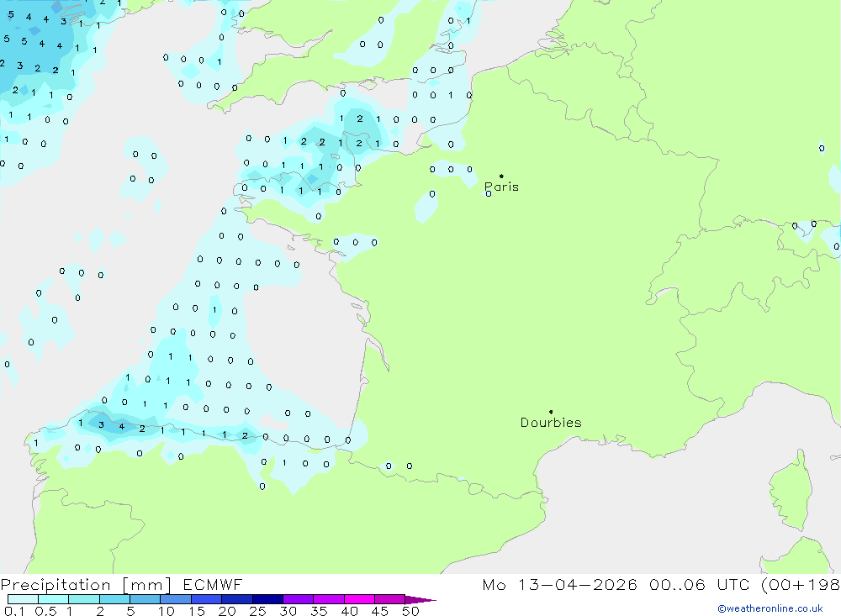Click the legend value label 20
This screenshot has height=616, width=841.
[227, 611]
